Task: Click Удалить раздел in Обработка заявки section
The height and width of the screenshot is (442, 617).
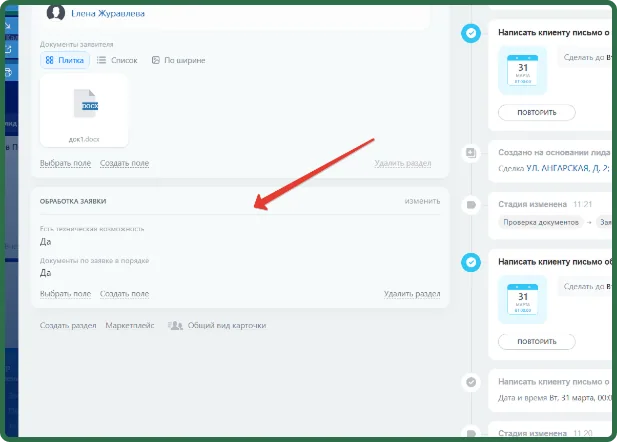Action: point(412,294)
